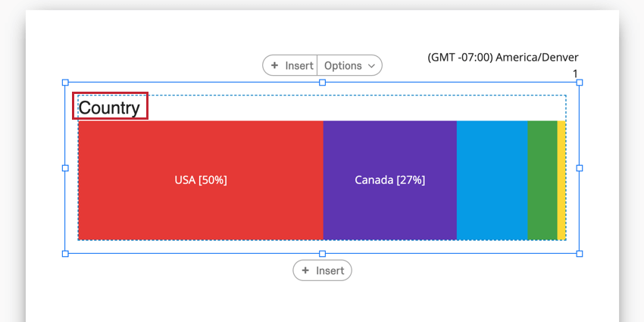The width and height of the screenshot is (644, 322).
Task: Click the top-right resize handle
Action: 580,83
